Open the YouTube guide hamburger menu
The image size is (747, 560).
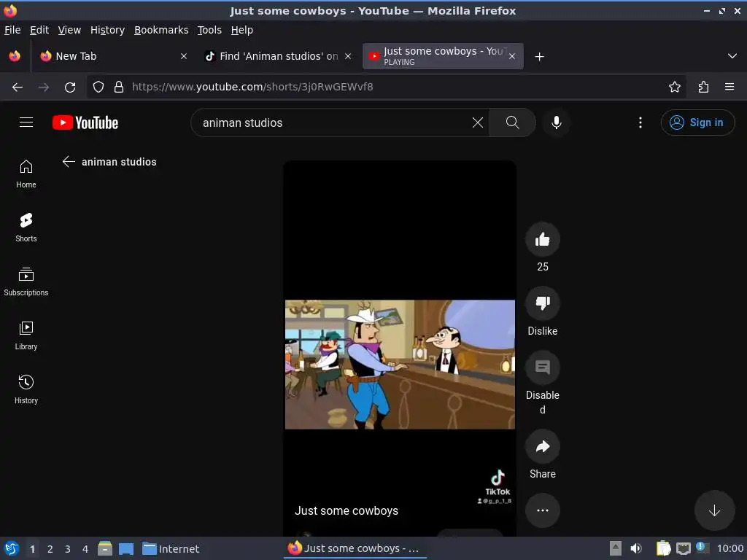26,122
